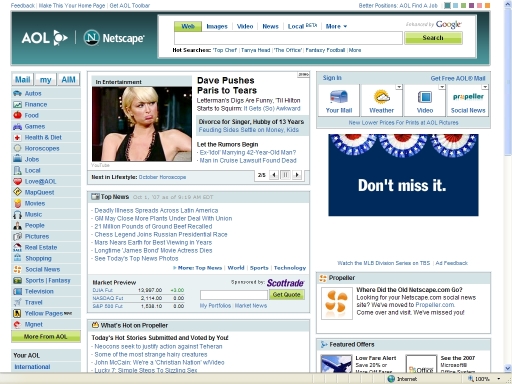Viewport: 512px width, 384px height.
Task: Open the browser zoom level dropdown
Action: pyautogui.click(x=499, y=379)
